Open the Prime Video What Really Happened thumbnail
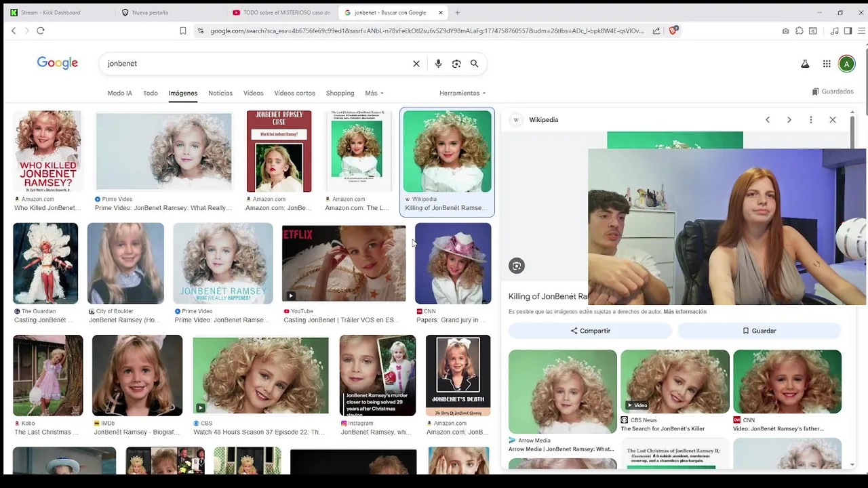868x488 pixels. point(163,151)
